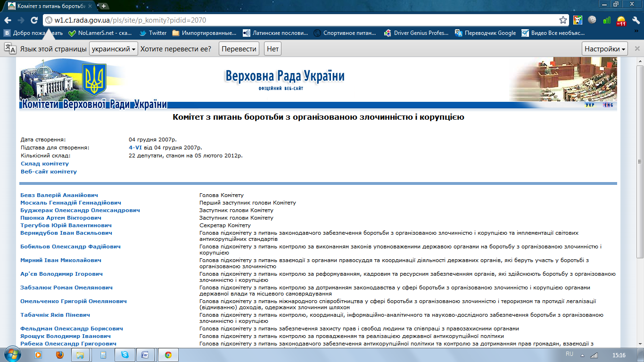Screen dimensions: 644x362
Task: Open deputy 'Фельдман Олександр Борисович' link
Action: pyautogui.click(x=72, y=329)
